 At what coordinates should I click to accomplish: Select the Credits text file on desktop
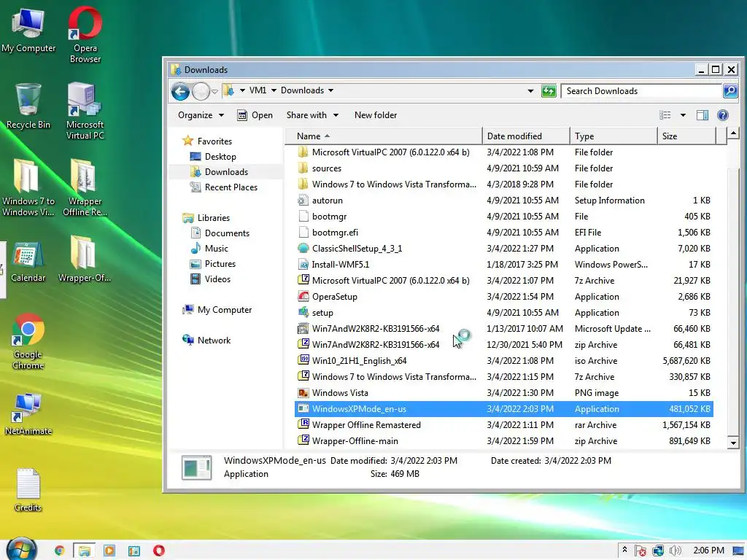[x=28, y=489]
